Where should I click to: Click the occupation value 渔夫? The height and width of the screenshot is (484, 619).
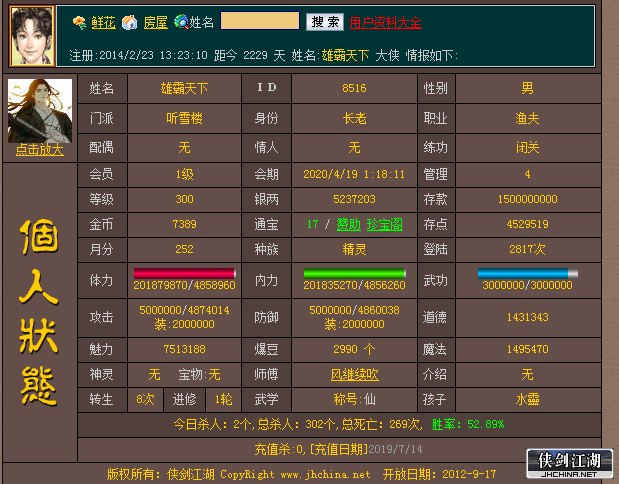point(527,118)
